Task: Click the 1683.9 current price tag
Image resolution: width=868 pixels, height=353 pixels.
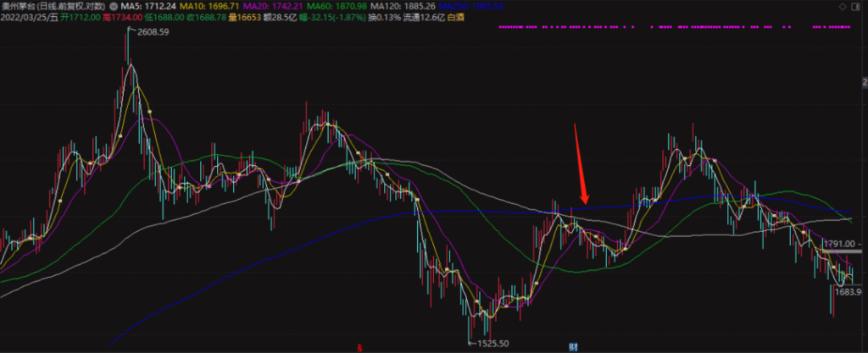Action: point(848,292)
